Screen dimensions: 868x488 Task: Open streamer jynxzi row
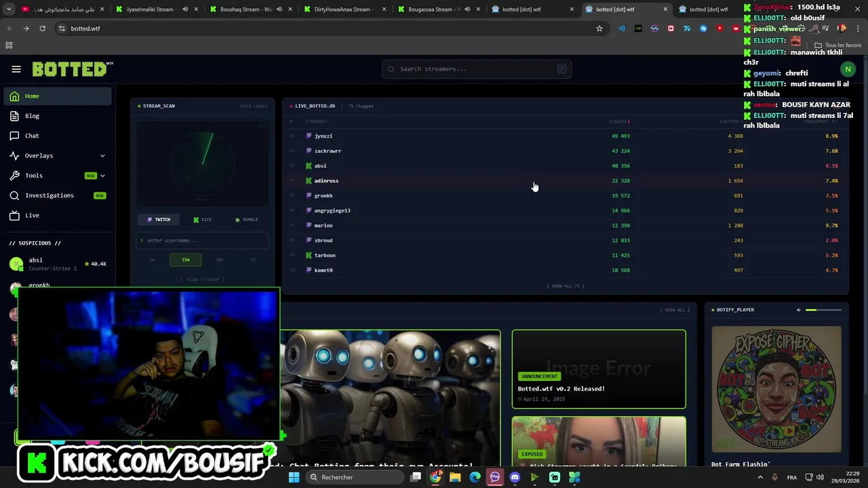pyautogui.click(x=566, y=136)
